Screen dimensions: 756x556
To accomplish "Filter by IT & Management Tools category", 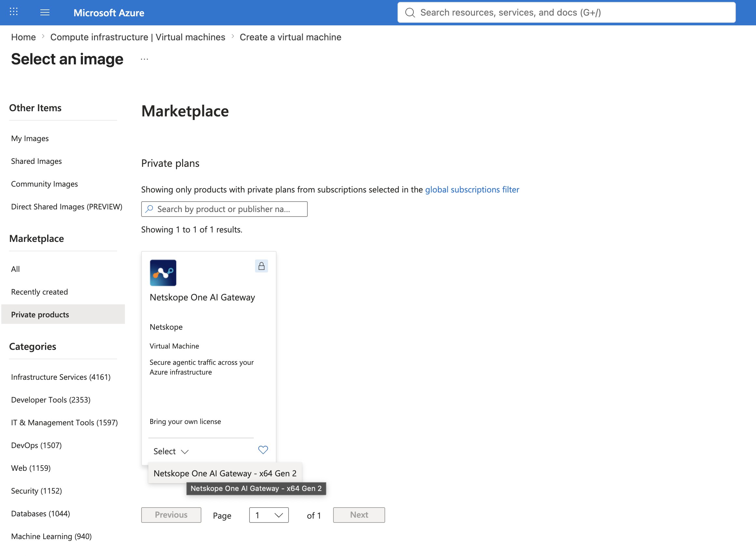I will [x=65, y=422].
